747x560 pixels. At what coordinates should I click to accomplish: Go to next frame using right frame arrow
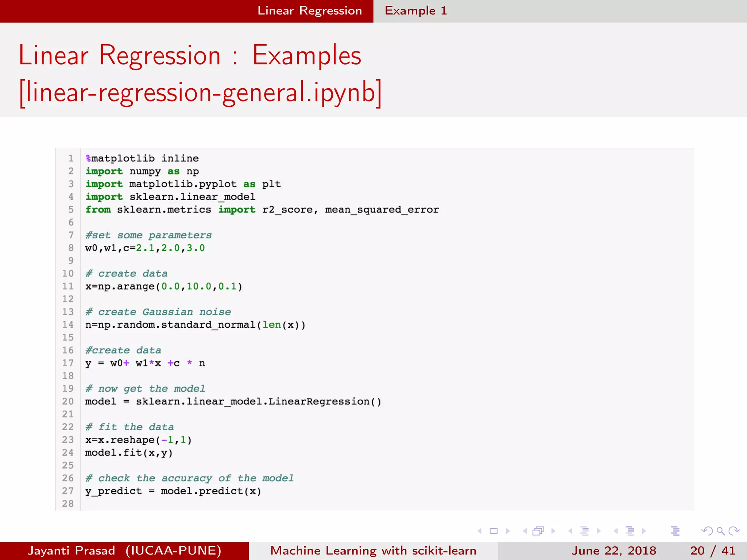(553, 531)
